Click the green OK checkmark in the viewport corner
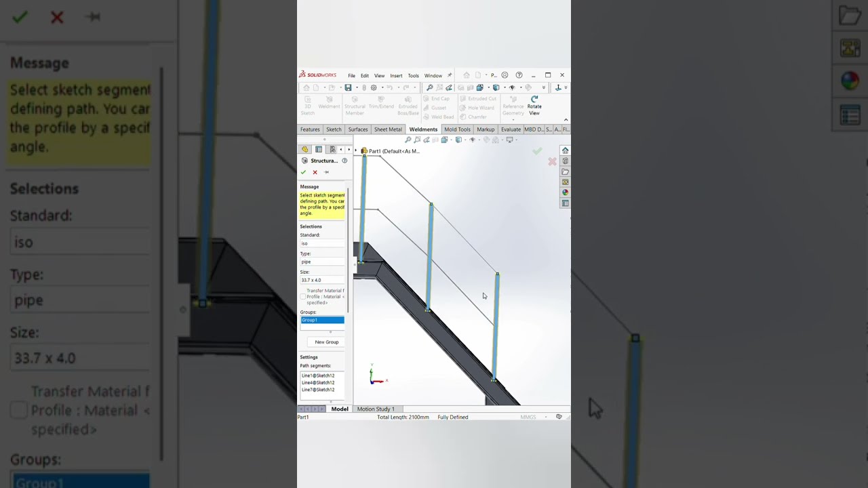The height and width of the screenshot is (488, 868). (x=537, y=151)
